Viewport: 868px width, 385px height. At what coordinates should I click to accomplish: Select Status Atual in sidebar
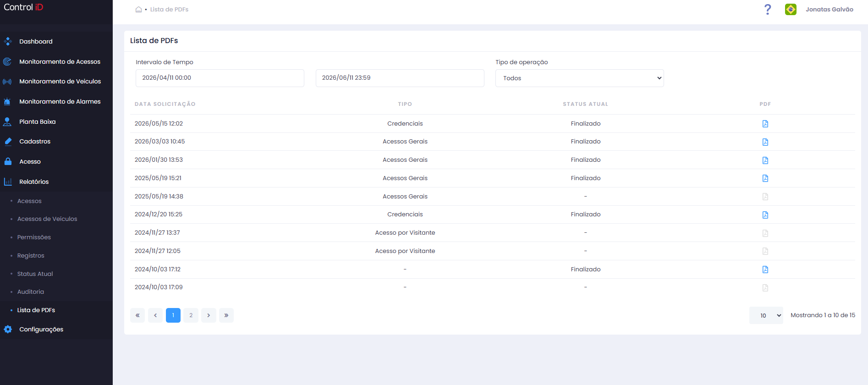point(35,274)
